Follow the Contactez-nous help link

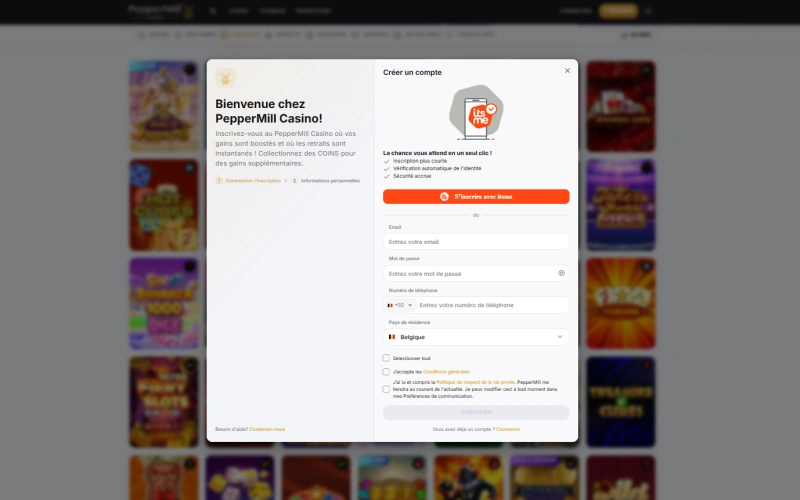267,429
